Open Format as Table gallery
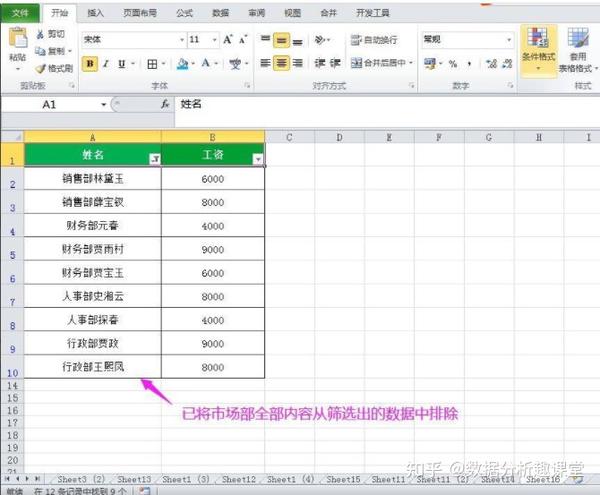 (578, 50)
